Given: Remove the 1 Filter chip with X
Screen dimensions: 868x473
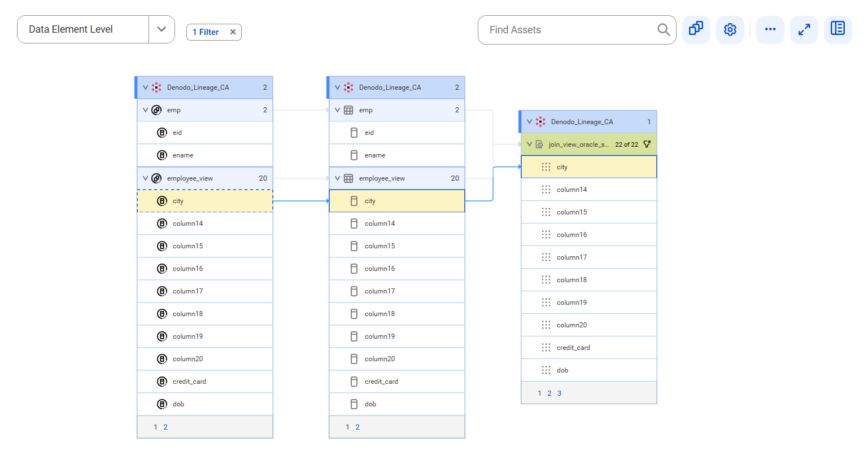Looking at the screenshot, I should [233, 32].
